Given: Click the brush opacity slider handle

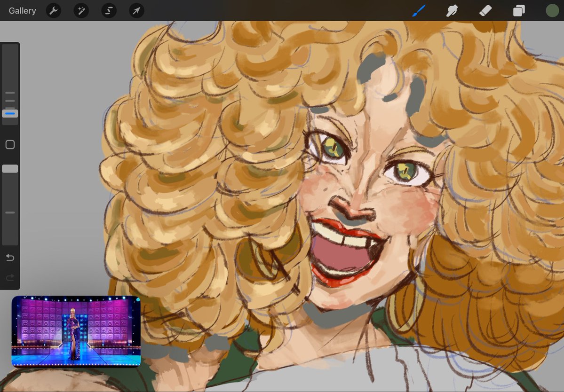Looking at the screenshot, I should (10, 169).
